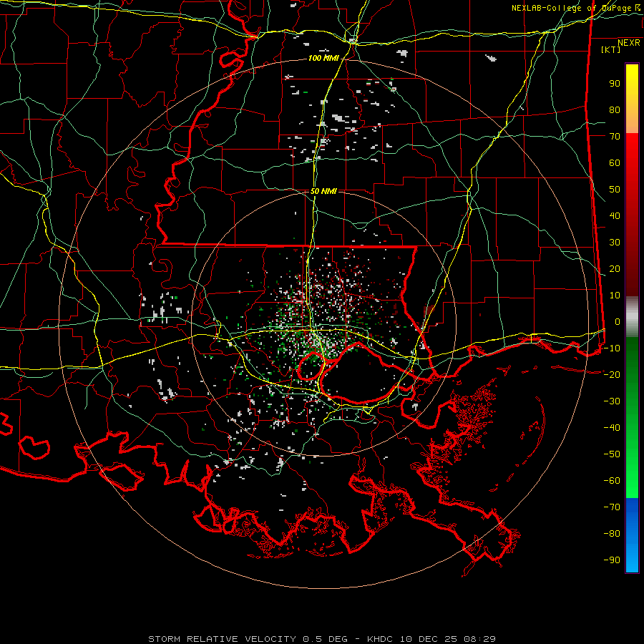Pick the blue segment of the color bar
Viewport: 644px width, 644px height.
click(x=632, y=535)
